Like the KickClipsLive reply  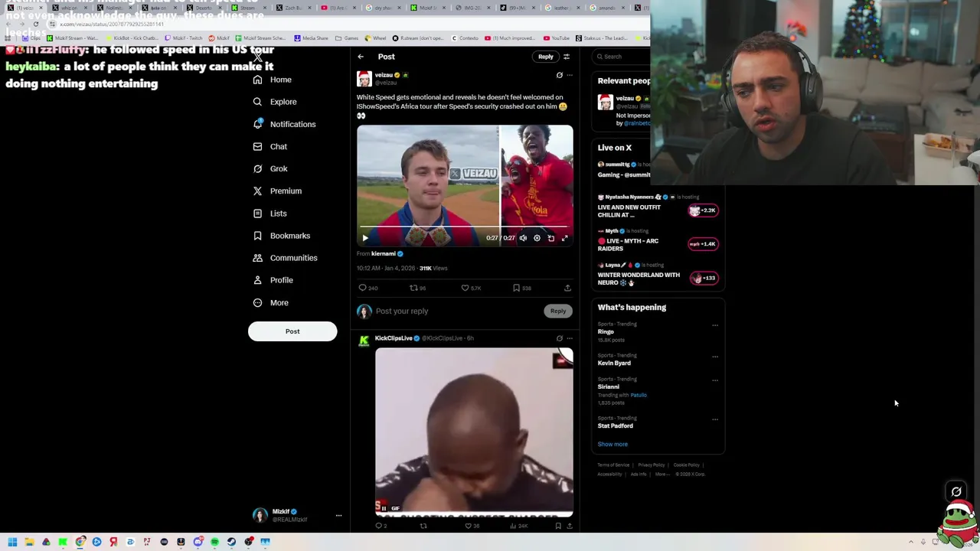[468, 526]
